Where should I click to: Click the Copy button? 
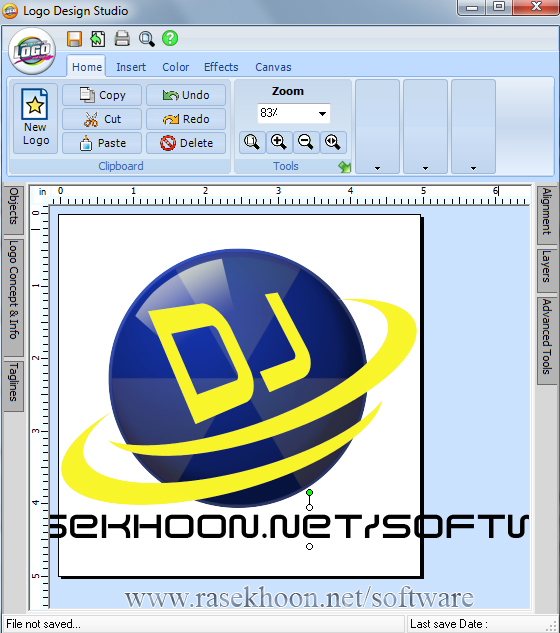pos(102,95)
